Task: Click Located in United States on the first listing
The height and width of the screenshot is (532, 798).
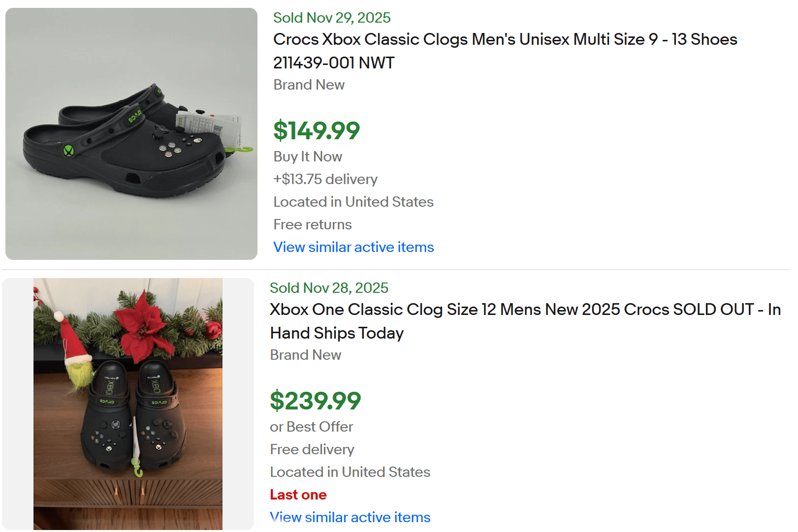Action: coord(353,202)
